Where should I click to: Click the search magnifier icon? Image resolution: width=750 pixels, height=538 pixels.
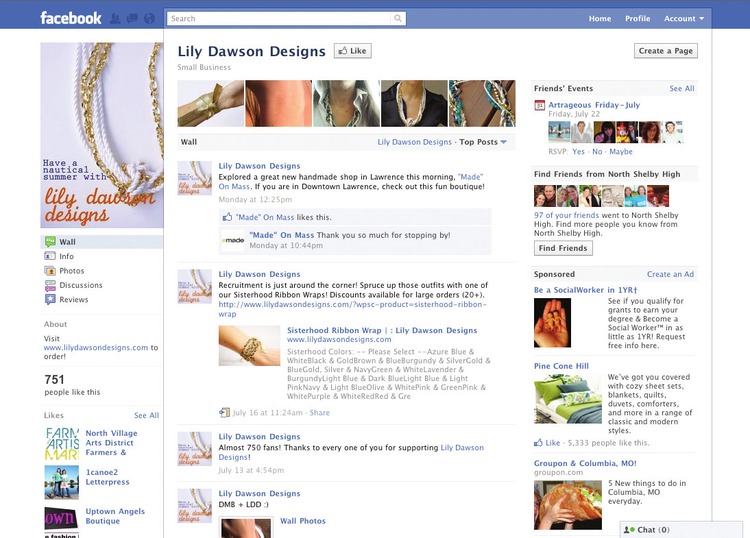point(397,19)
